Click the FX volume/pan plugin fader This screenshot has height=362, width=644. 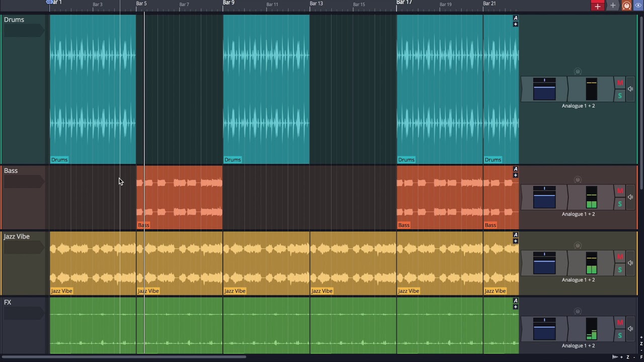[544, 329]
